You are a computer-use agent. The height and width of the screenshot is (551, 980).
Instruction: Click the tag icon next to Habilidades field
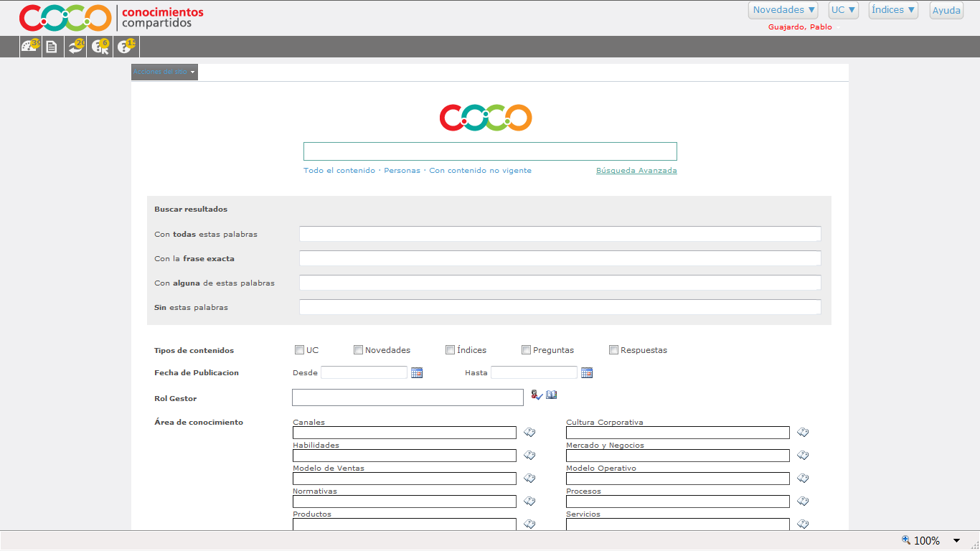[529, 456]
